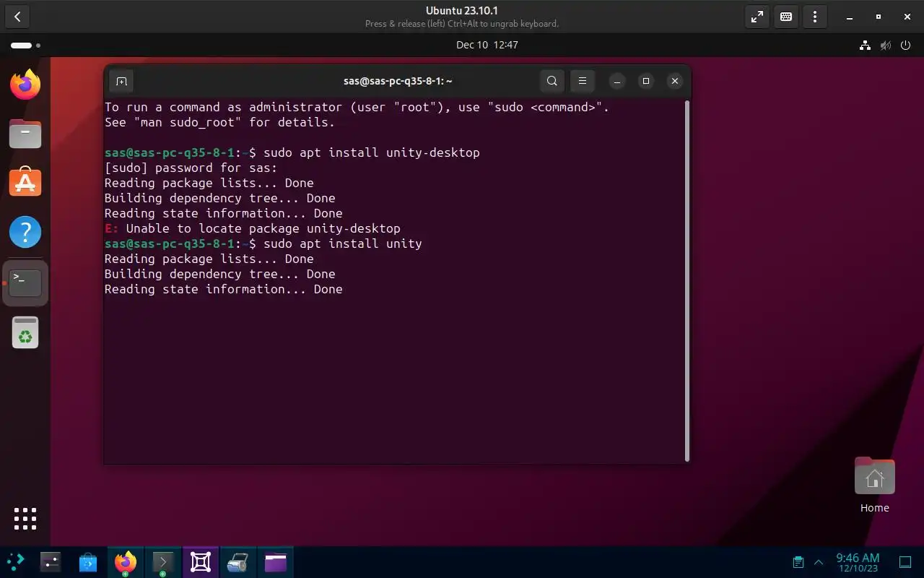Go back with the viewer's back arrow

tap(17, 17)
